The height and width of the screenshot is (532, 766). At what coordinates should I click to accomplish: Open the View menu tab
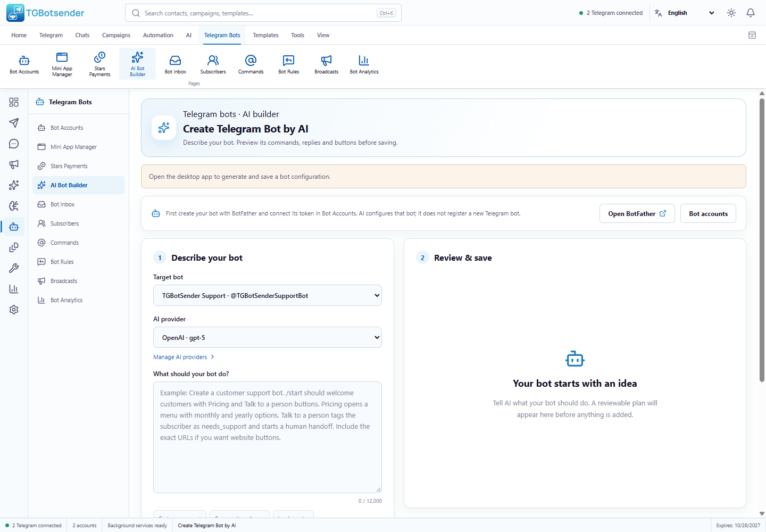coord(323,35)
